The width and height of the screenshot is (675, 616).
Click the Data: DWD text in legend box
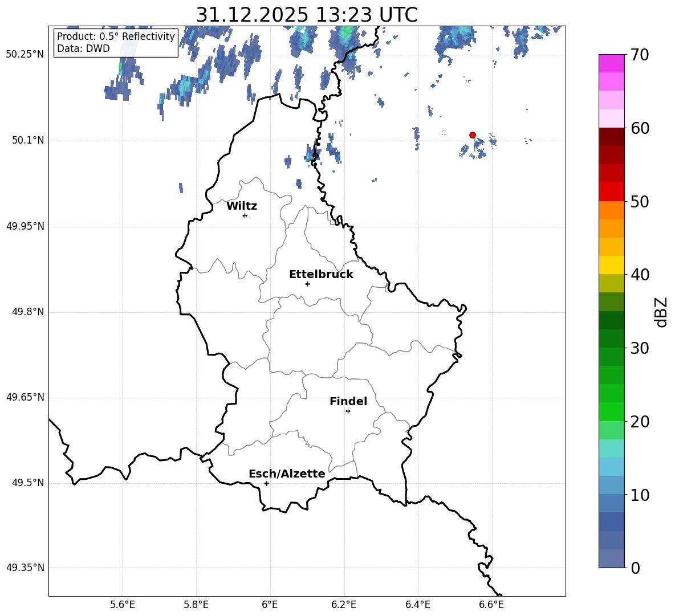(x=83, y=49)
